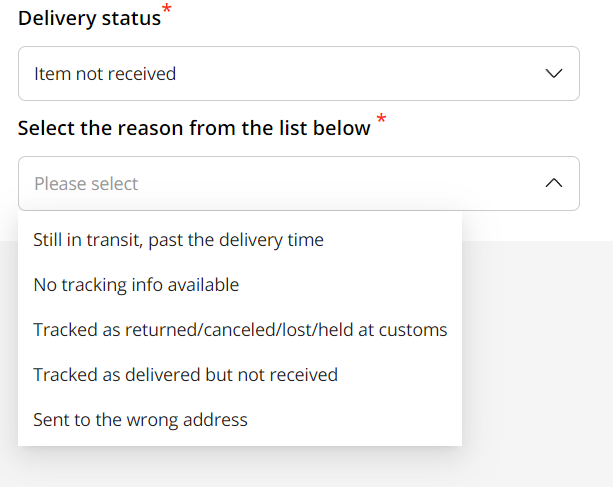Click the down chevron in Delivery status
613x487 pixels.
[x=554, y=73]
